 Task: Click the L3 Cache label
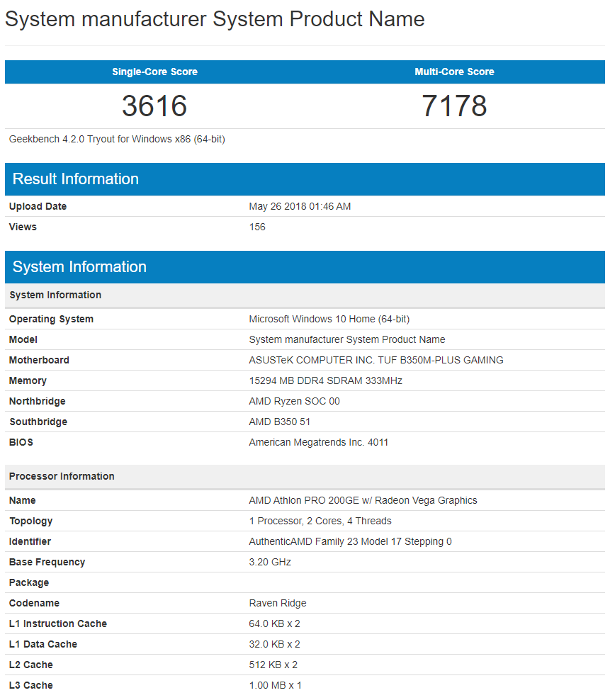click(30, 685)
